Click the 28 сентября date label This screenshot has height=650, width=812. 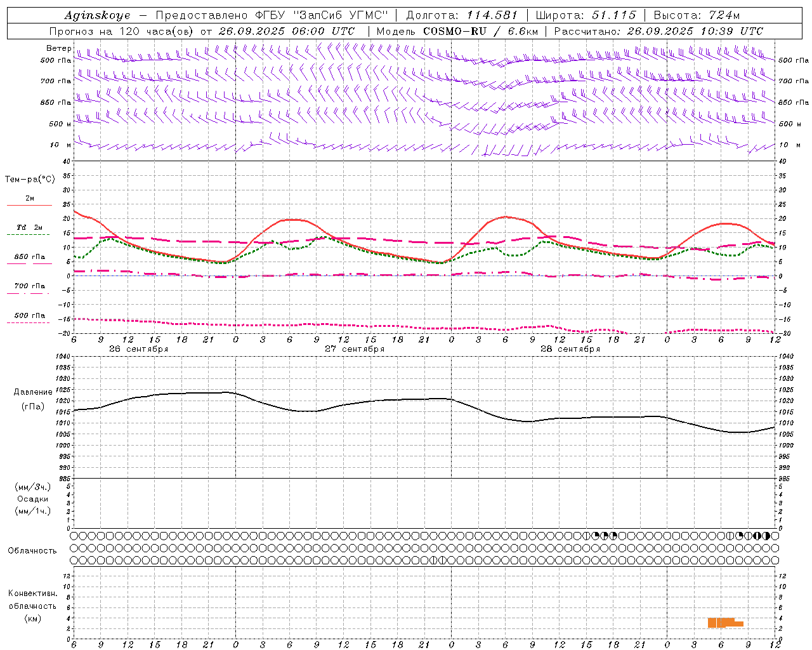pos(570,349)
